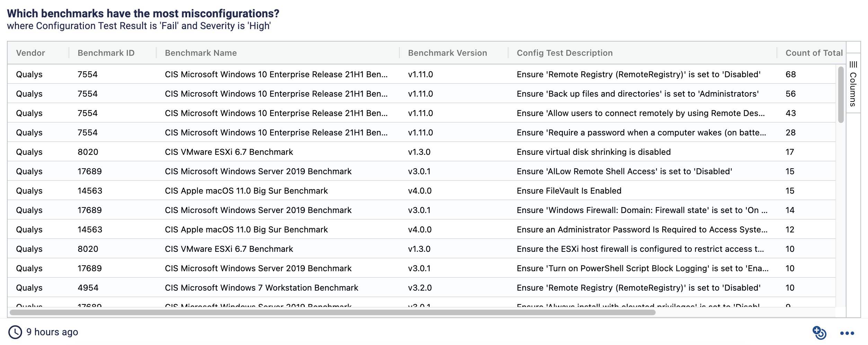868x345 pixels.
Task: Click '9 hours ago' timestamp text
Action: (52, 332)
